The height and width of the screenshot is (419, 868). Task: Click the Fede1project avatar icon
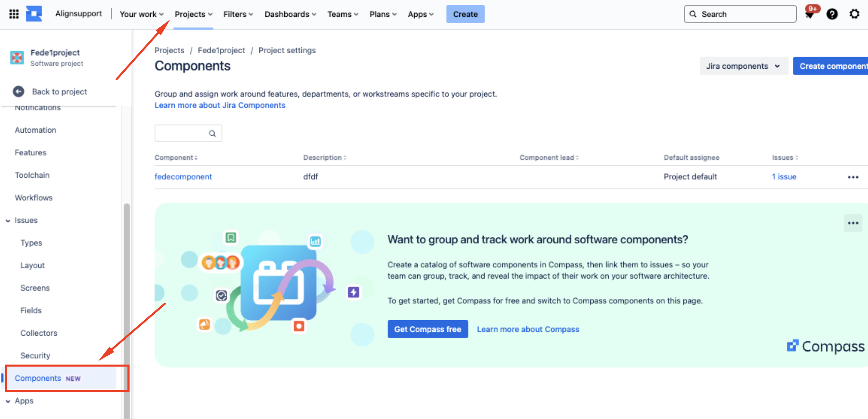pos(17,57)
